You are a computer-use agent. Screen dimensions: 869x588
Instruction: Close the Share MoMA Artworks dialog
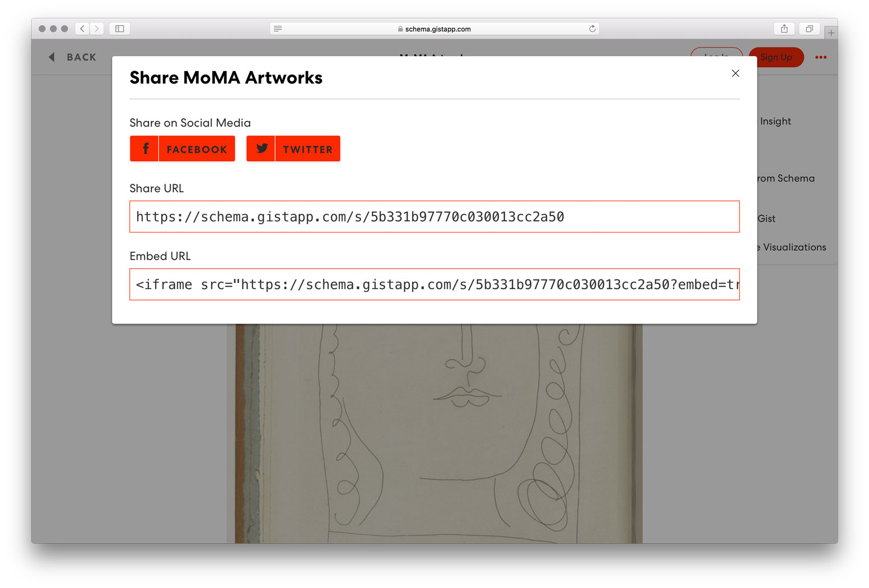[x=735, y=73]
